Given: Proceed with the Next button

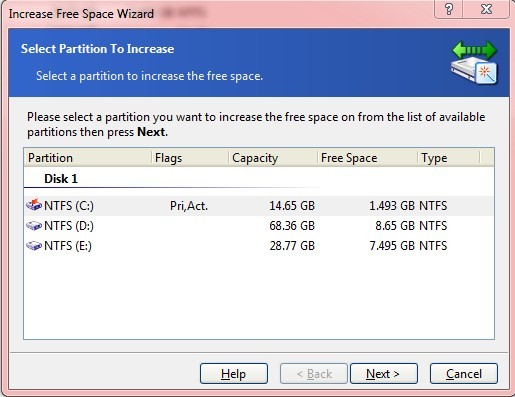Looking at the screenshot, I should click(x=384, y=374).
